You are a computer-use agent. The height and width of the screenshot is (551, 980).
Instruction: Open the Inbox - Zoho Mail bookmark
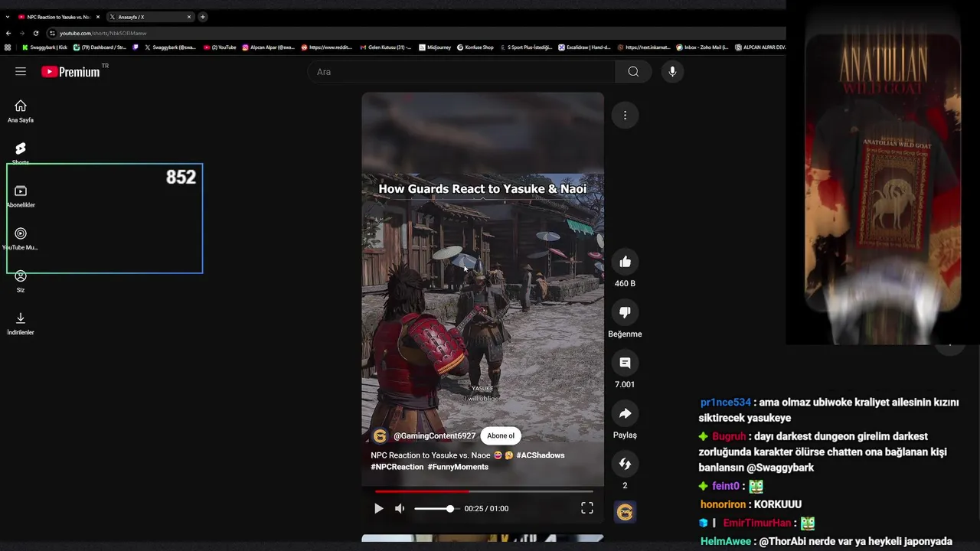click(x=703, y=47)
